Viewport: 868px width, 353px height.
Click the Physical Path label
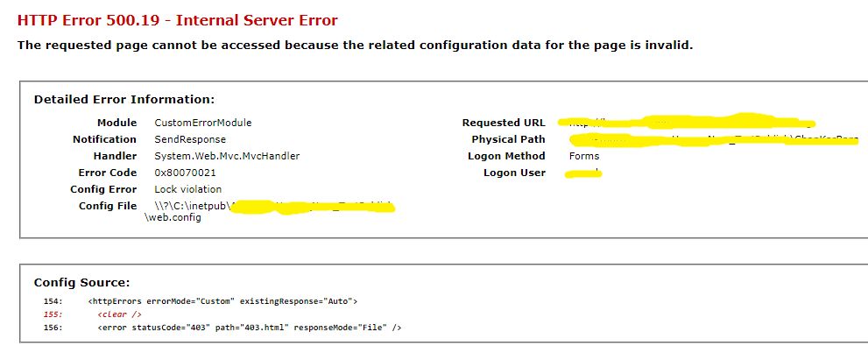pyautogui.click(x=508, y=139)
